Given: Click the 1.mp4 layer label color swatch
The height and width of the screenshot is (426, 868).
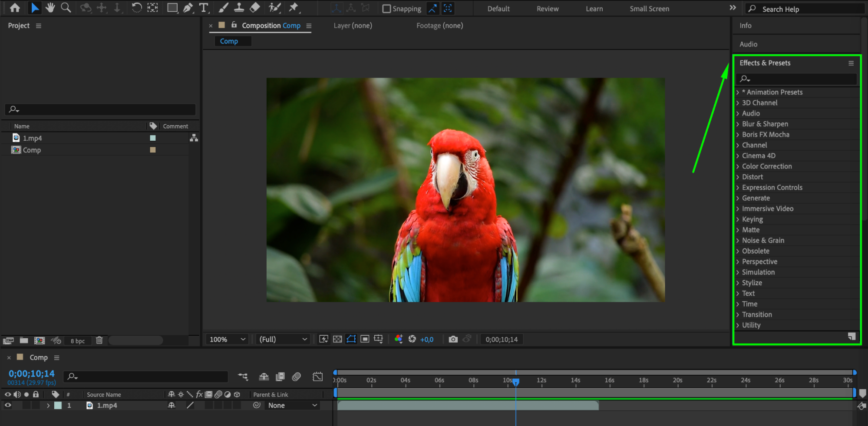Looking at the screenshot, I should (58, 405).
